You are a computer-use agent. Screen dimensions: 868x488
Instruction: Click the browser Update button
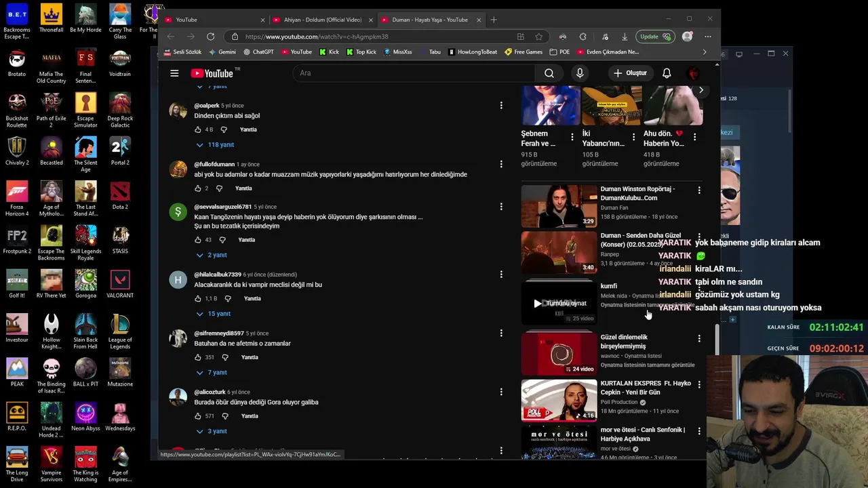(x=654, y=37)
